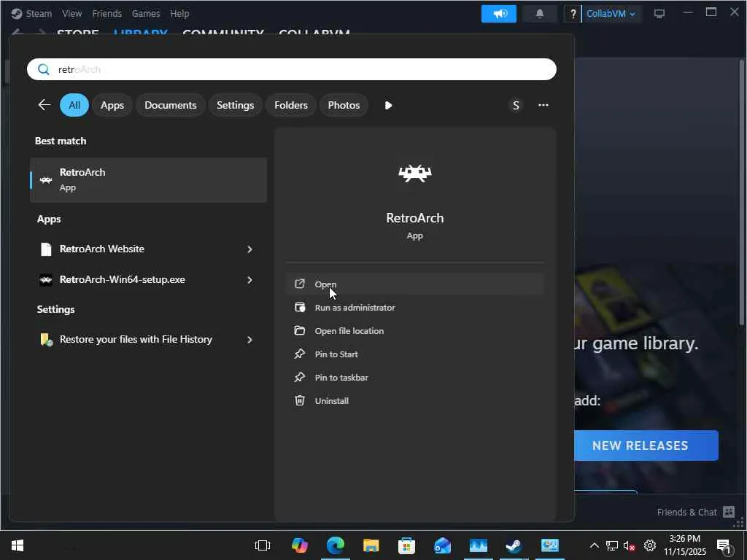This screenshot has width=747, height=560.
Task: Click the RetroArch-Win64-setup.exe invader icon
Action: [46, 280]
